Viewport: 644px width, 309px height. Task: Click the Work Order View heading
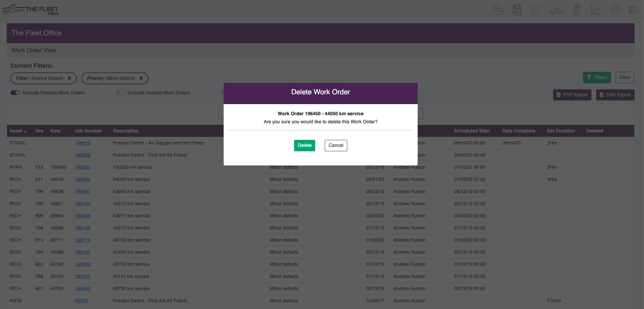click(34, 50)
